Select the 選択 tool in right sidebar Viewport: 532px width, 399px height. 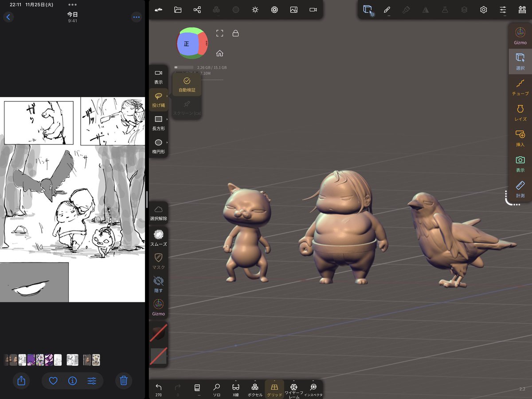(520, 61)
